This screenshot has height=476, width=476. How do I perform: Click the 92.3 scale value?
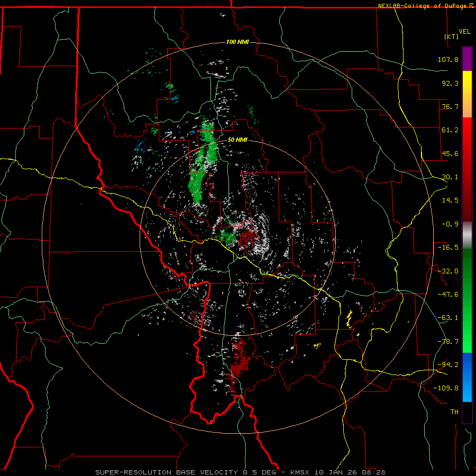tap(450, 83)
